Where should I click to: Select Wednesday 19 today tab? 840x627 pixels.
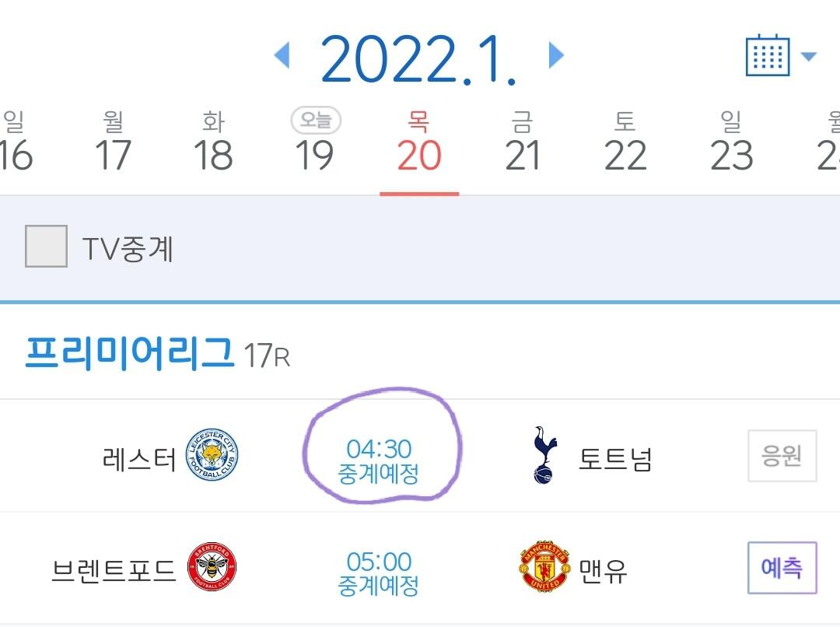point(315,145)
